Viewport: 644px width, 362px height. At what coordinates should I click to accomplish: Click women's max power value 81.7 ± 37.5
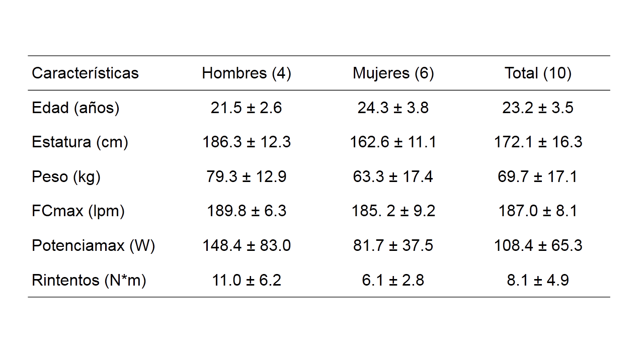(x=393, y=246)
